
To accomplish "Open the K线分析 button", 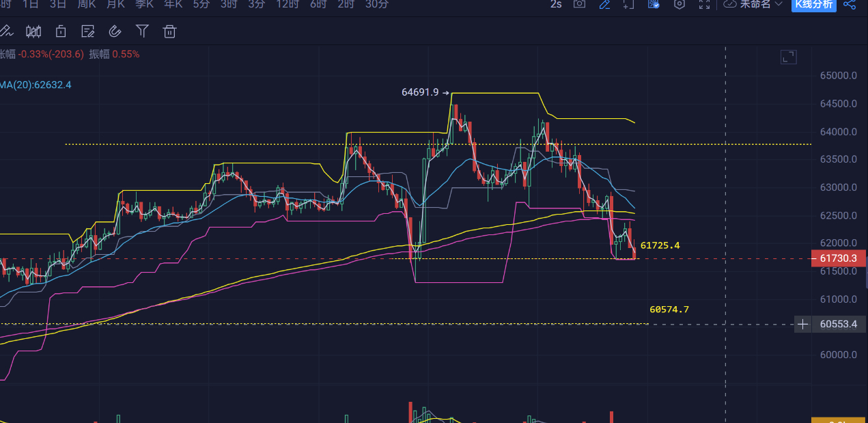I will pos(813,4).
